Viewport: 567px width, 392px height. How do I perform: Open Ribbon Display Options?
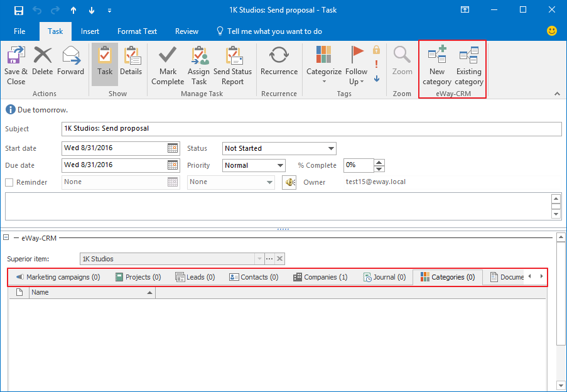[x=465, y=10]
